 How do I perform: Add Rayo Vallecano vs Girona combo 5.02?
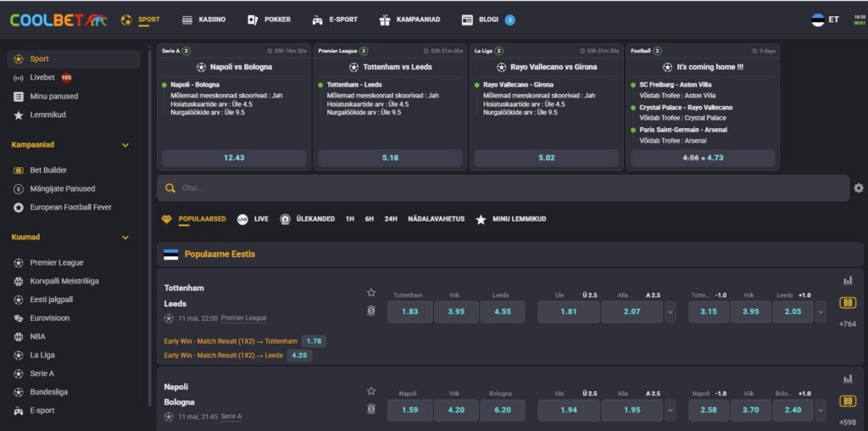pos(547,158)
